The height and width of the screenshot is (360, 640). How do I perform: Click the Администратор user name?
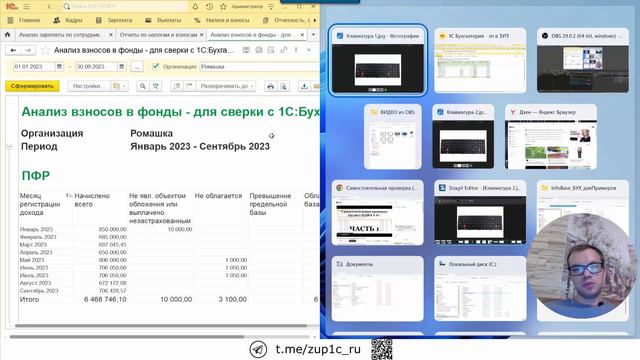point(247,7)
